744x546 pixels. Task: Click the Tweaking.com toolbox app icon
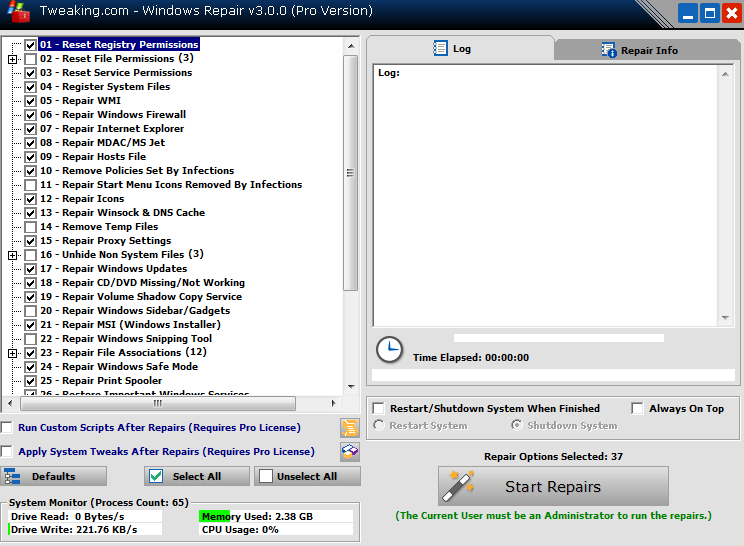click(x=19, y=11)
